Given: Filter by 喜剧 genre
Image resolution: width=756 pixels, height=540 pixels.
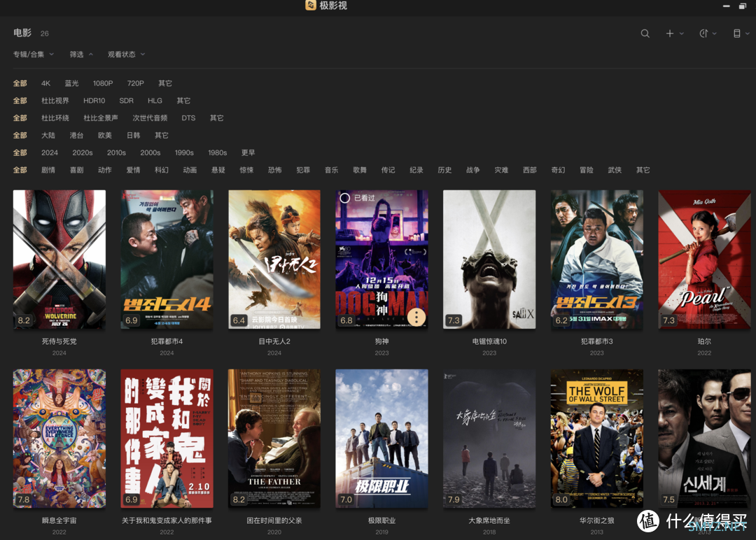Looking at the screenshot, I should pyautogui.click(x=77, y=170).
